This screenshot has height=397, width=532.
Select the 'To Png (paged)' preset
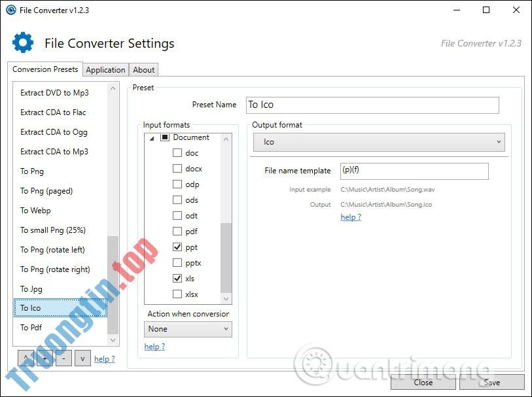pos(46,190)
